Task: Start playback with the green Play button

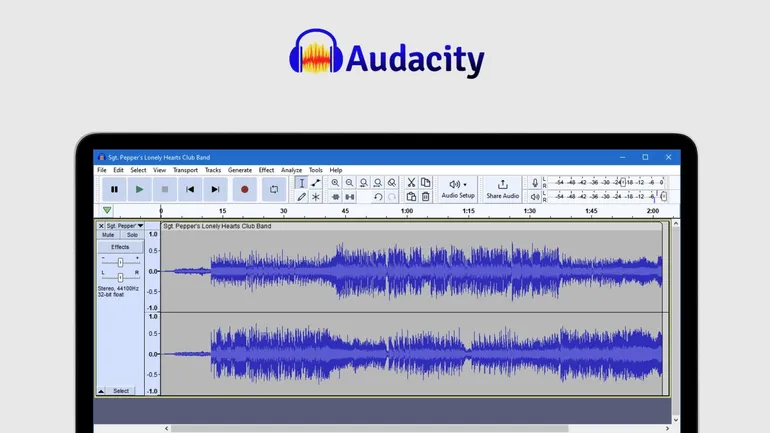Action: pyautogui.click(x=139, y=189)
